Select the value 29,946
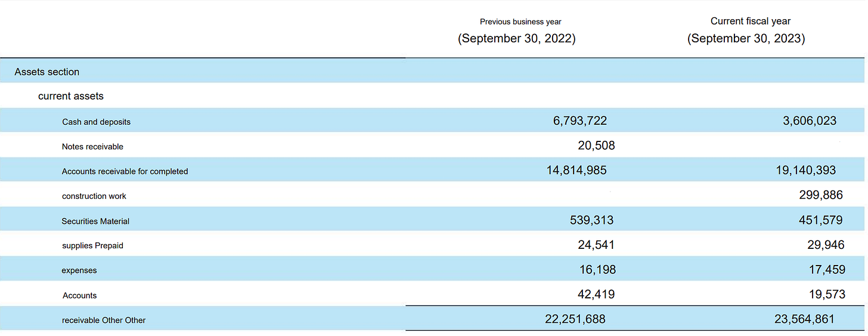This screenshot has height=336, width=868. point(826,245)
